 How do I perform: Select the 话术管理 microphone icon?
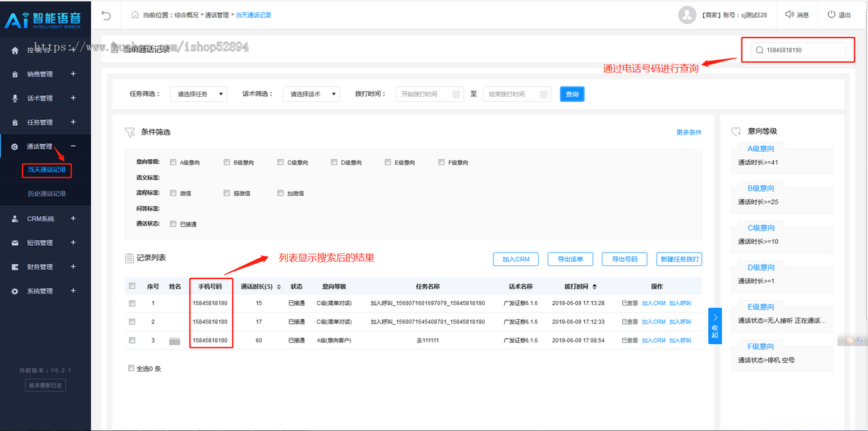(x=15, y=98)
